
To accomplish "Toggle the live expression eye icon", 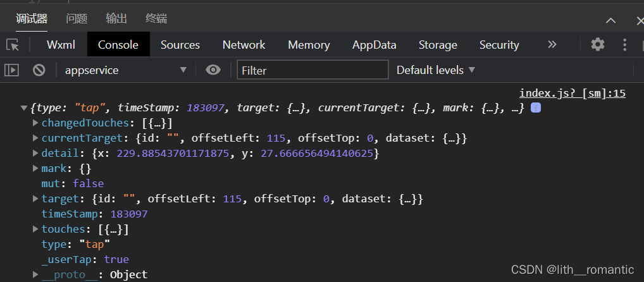I will 213,70.
